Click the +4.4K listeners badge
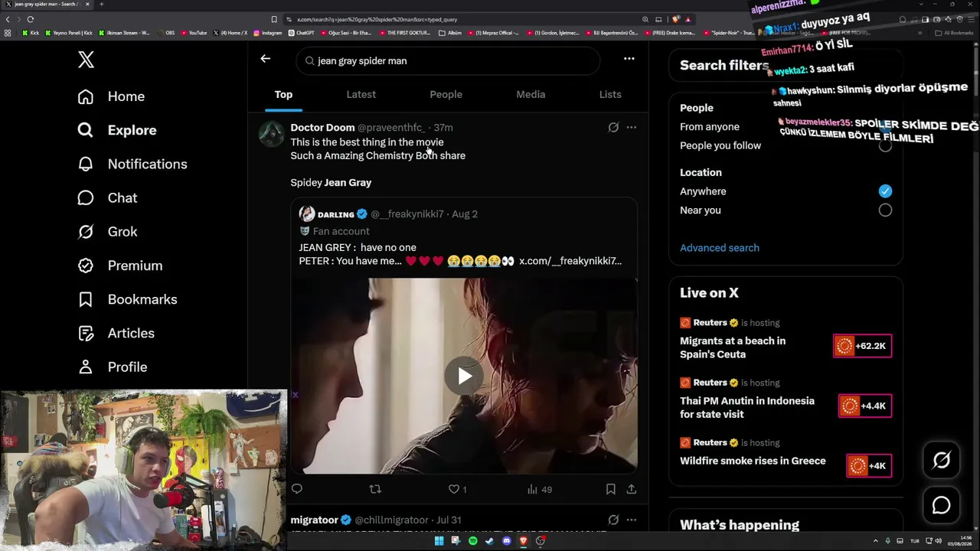 [x=865, y=406]
